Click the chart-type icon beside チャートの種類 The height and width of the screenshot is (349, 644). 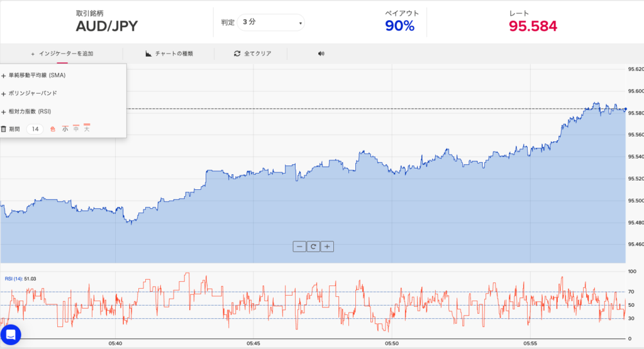[x=148, y=54]
